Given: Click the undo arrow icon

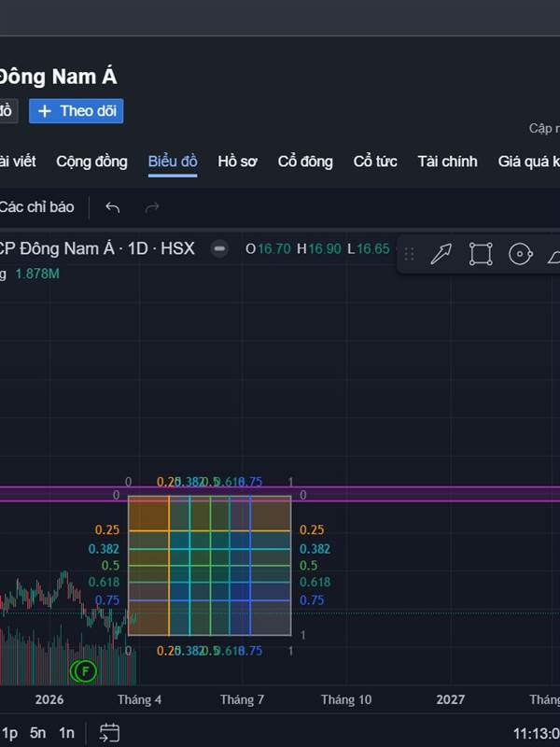Looking at the screenshot, I should tap(113, 207).
